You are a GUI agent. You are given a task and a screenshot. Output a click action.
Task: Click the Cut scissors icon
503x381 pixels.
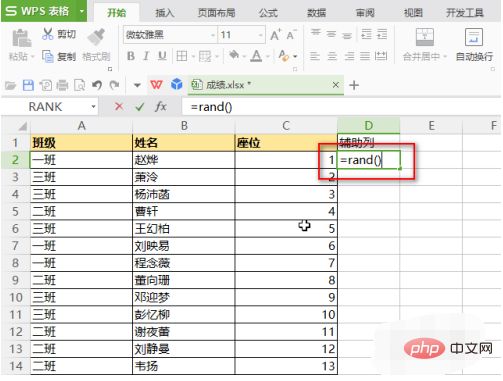click(x=48, y=34)
